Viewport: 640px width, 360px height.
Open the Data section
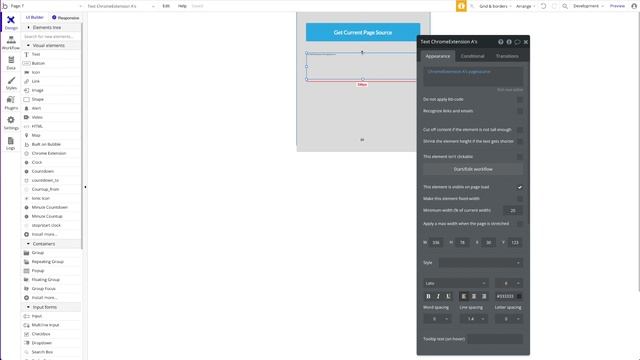[x=11, y=63]
